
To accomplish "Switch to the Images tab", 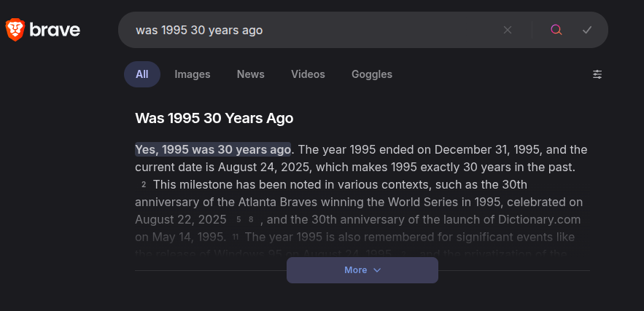I will pos(193,74).
